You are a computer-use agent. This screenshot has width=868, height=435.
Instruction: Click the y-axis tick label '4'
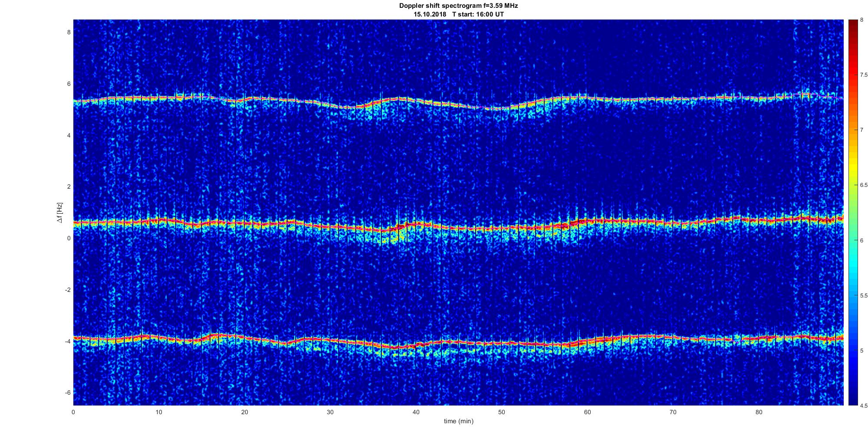pyautogui.click(x=69, y=135)
